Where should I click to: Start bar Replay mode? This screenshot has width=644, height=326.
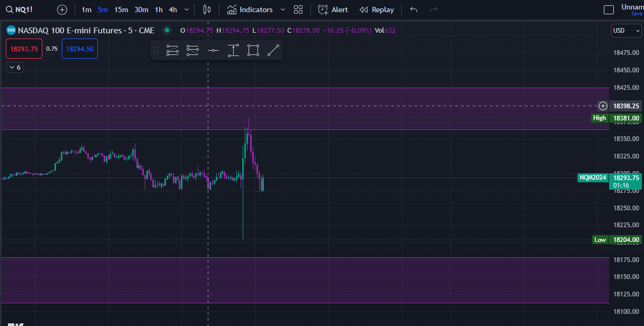coord(377,10)
